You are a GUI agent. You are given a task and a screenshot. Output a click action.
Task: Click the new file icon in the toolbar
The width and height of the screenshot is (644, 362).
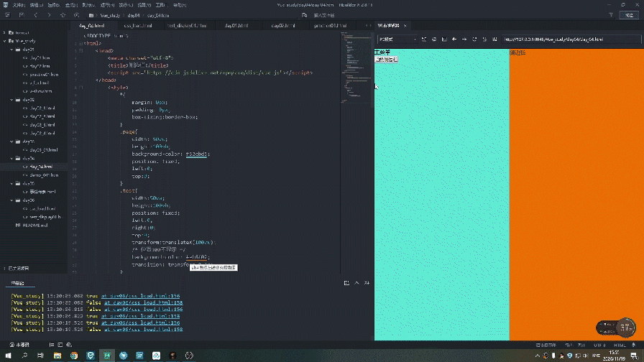click(7, 15)
